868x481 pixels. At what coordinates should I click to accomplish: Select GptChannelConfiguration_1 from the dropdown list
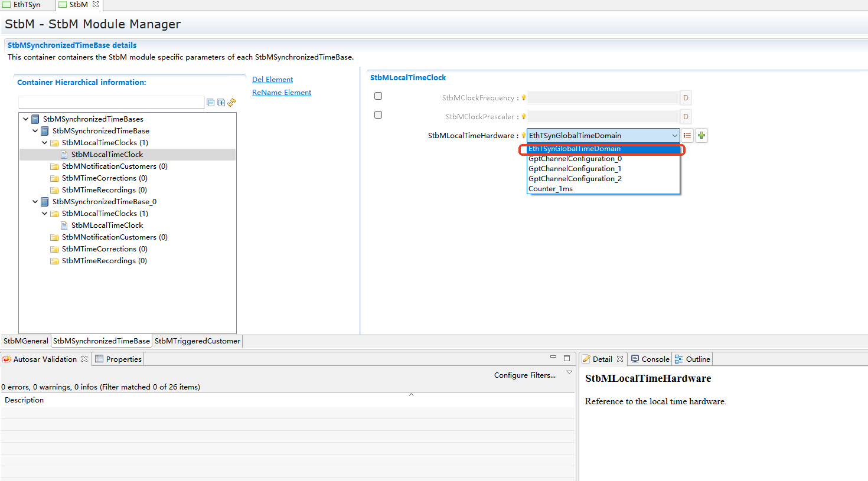(575, 169)
